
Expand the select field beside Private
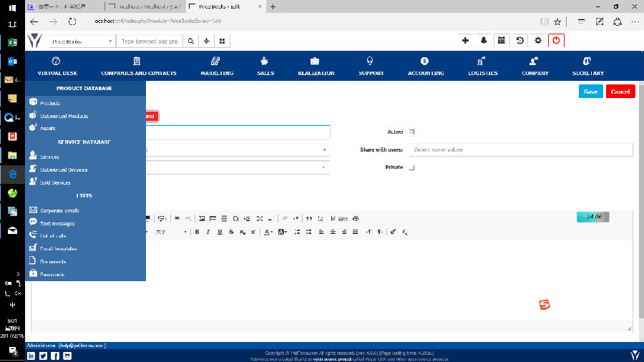click(x=238, y=167)
